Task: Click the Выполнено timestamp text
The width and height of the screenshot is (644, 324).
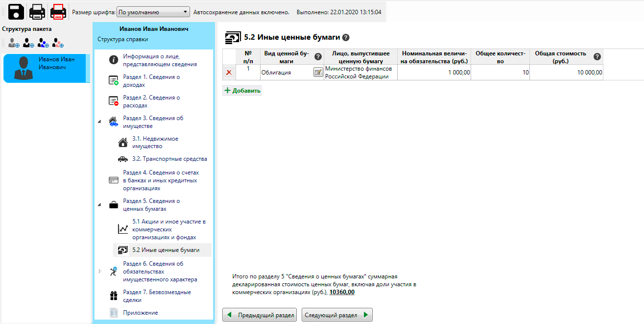Action: (x=339, y=12)
